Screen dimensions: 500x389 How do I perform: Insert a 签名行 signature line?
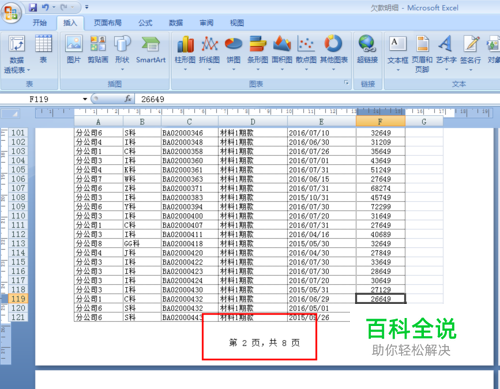point(471,53)
